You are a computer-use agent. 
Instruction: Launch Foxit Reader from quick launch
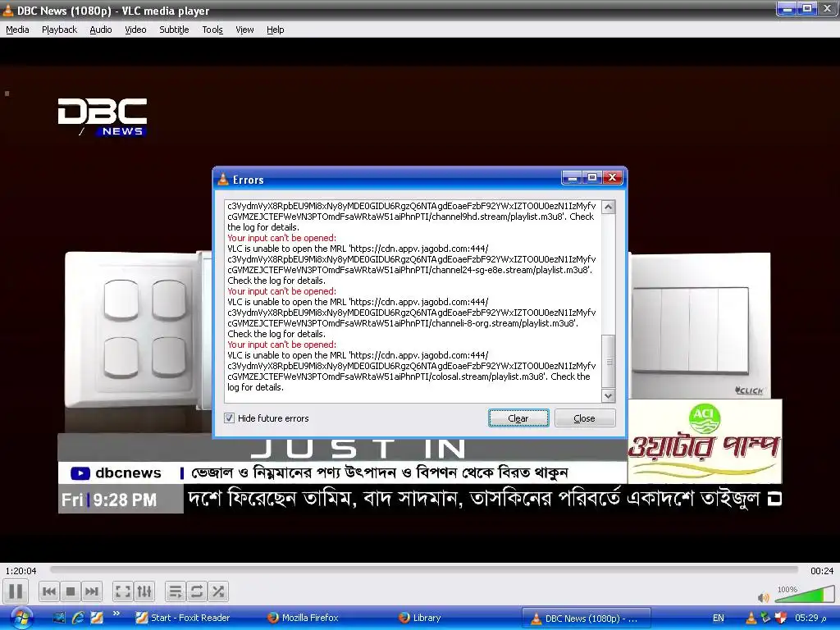click(x=97, y=619)
